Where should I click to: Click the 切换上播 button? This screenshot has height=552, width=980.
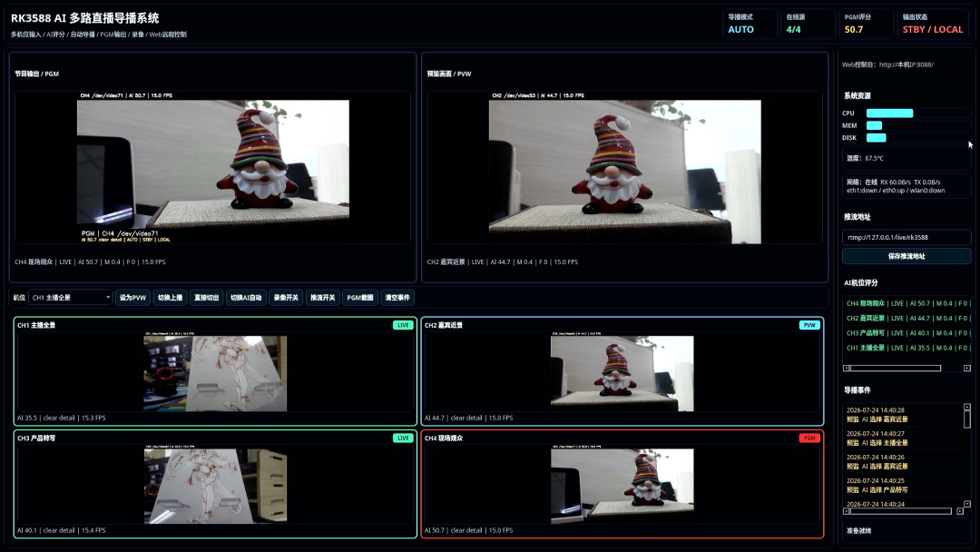[170, 298]
